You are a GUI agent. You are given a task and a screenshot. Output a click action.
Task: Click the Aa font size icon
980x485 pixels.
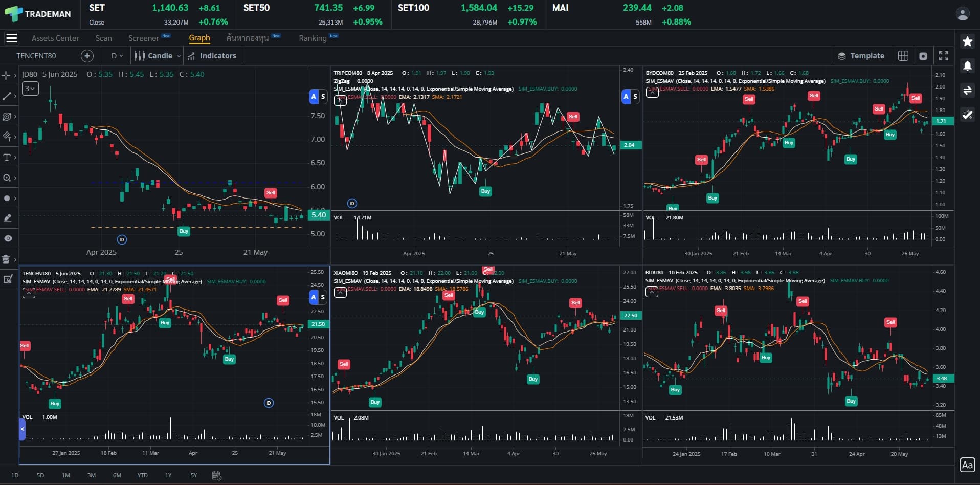click(967, 465)
